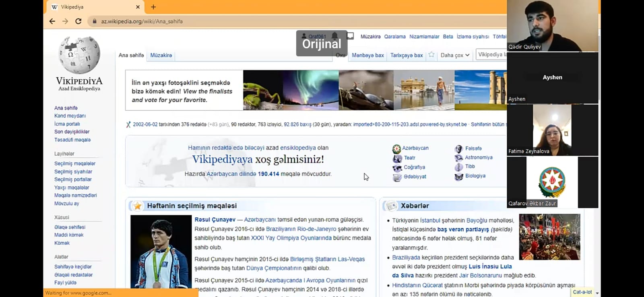Open Nizamlamalar preferences link

424,37
